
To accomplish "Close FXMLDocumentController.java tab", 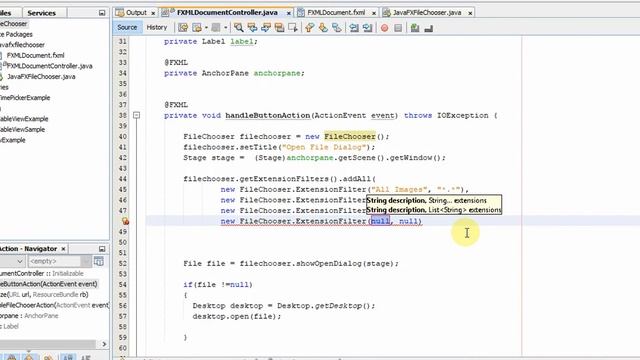I will (x=289, y=13).
